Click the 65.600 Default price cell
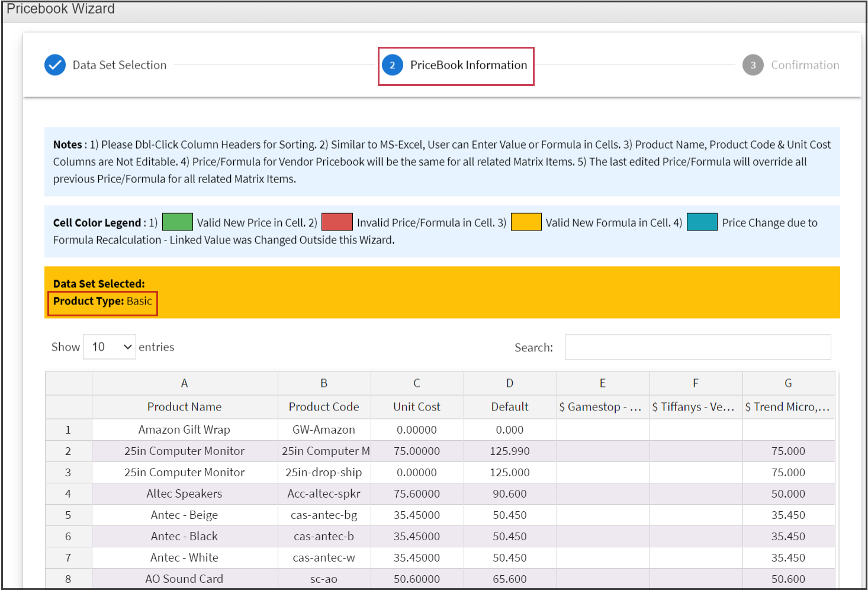The height and width of the screenshot is (590, 868). (510, 579)
